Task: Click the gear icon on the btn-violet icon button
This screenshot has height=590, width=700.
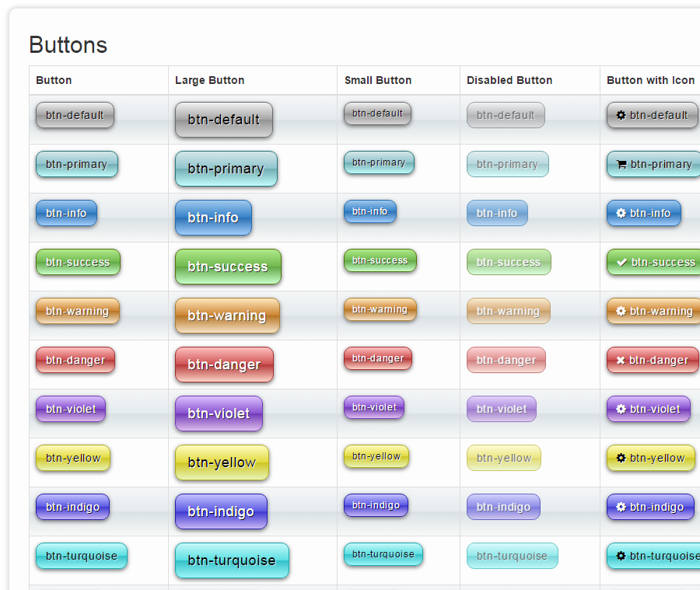Action: coord(621,409)
